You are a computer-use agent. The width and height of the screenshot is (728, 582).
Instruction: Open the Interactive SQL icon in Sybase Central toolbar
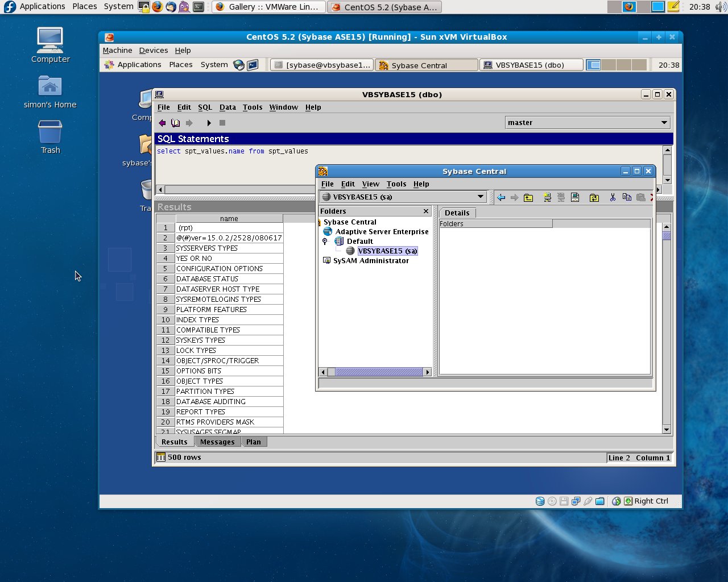pyautogui.click(x=575, y=197)
